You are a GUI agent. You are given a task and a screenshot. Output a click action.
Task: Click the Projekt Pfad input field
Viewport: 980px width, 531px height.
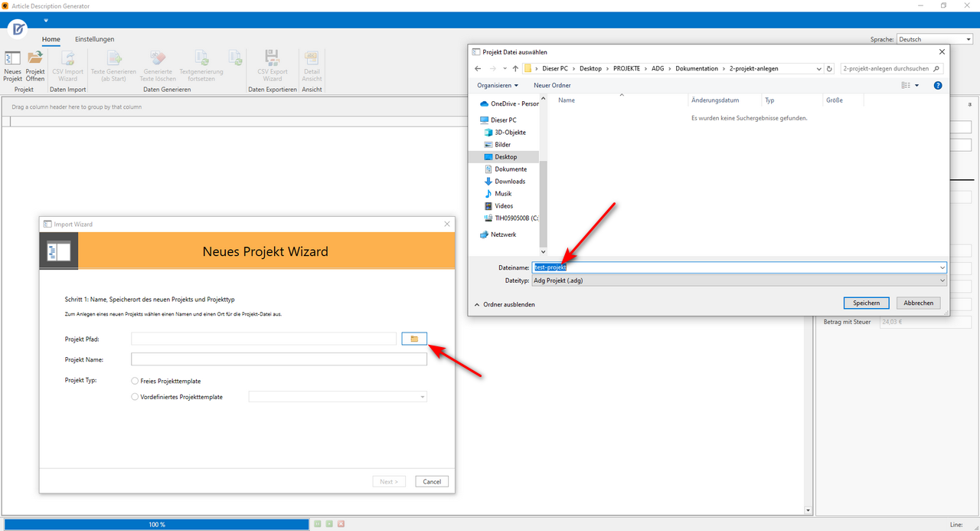tap(263, 339)
